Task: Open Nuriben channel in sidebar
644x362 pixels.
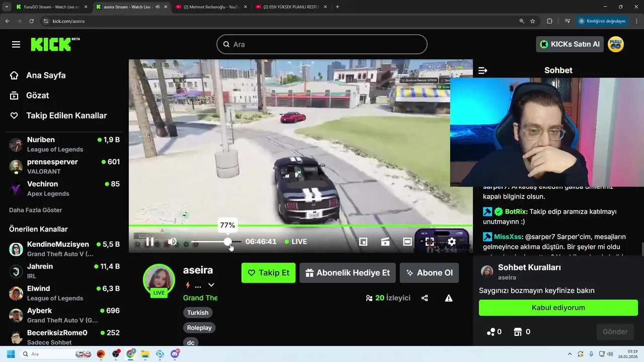Action: click(64, 144)
